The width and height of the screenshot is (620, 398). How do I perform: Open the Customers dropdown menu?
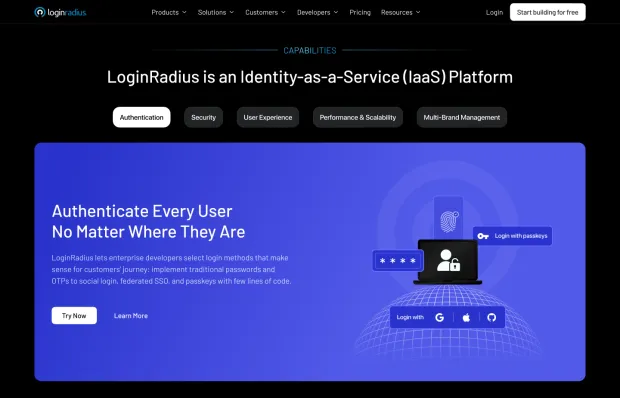pos(265,12)
